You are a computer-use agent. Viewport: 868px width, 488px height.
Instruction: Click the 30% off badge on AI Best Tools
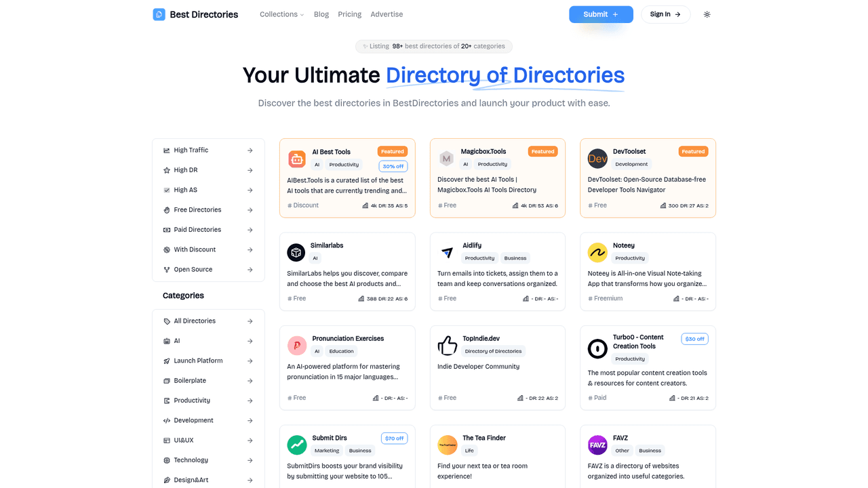coord(393,166)
